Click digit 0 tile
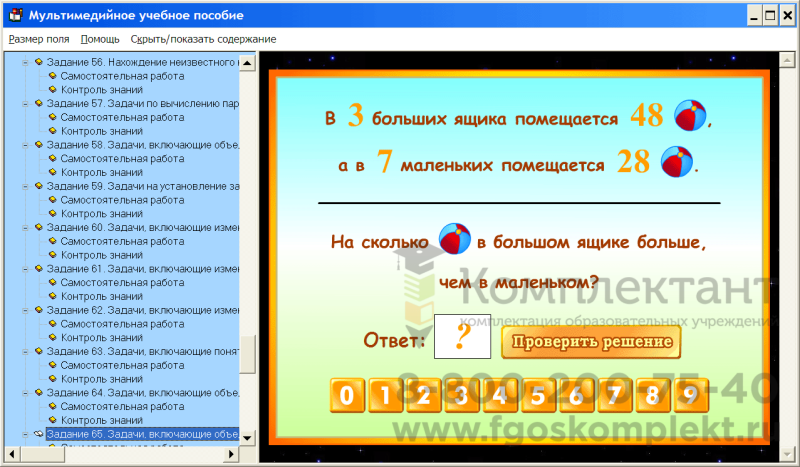 pos(347,395)
